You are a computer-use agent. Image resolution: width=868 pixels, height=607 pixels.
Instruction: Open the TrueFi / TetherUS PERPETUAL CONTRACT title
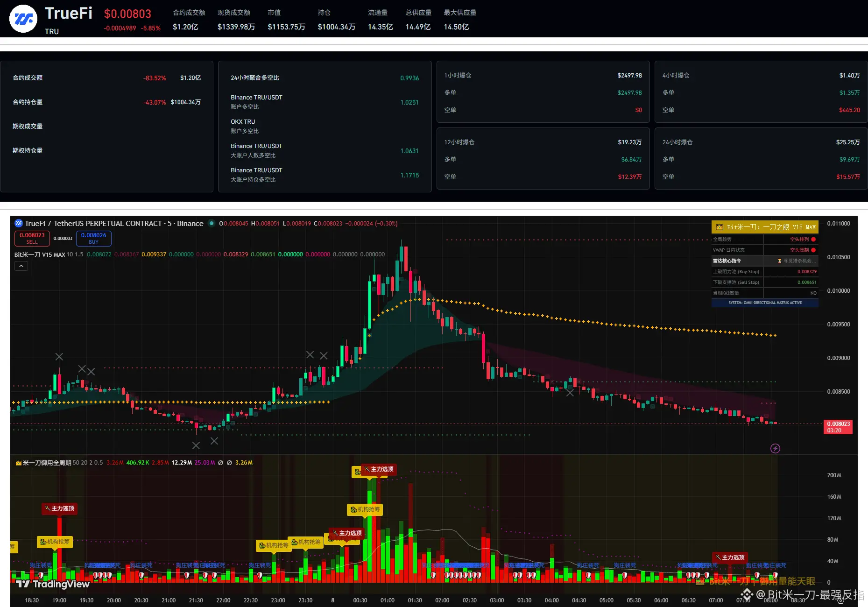point(114,224)
